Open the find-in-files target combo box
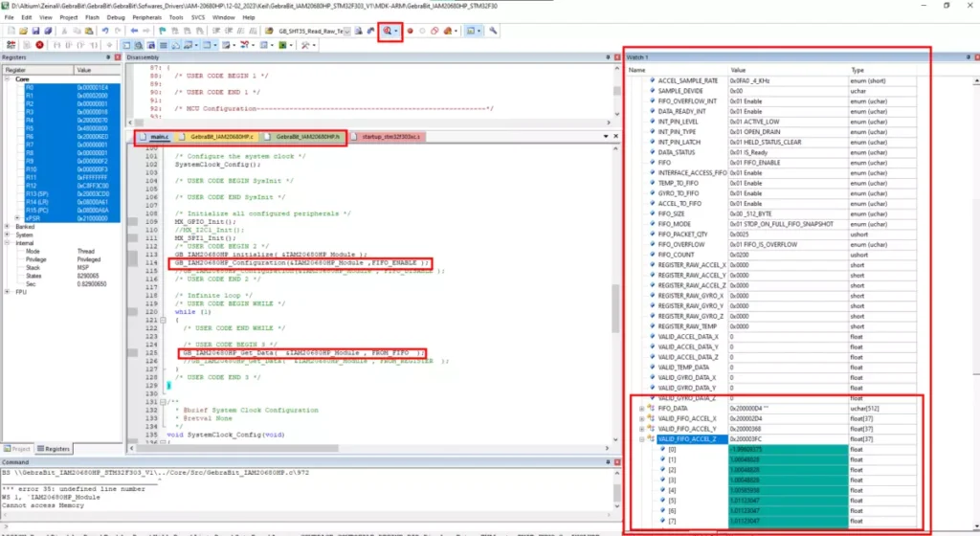The height and width of the screenshot is (536, 980). [x=314, y=31]
